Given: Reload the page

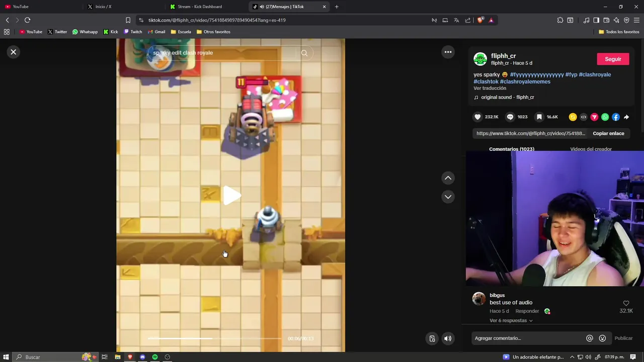Looking at the screenshot, I should (x=27, y=20).
